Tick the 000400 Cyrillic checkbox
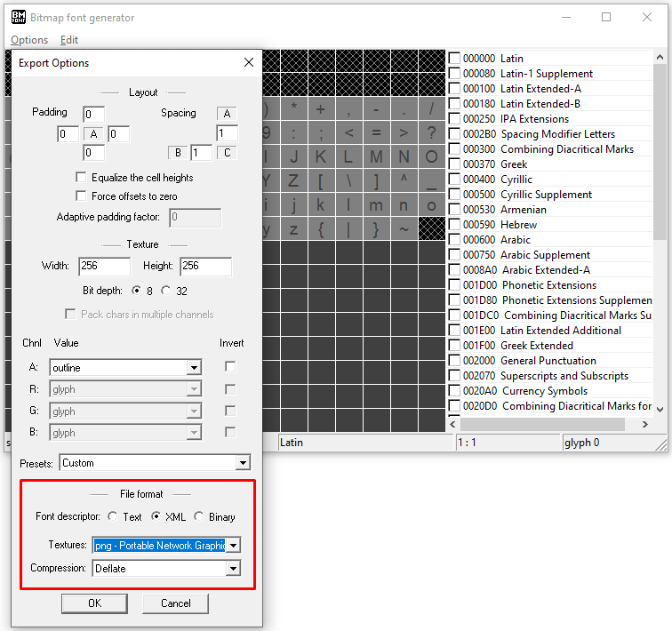672x631 pixels. pos(454,179)
